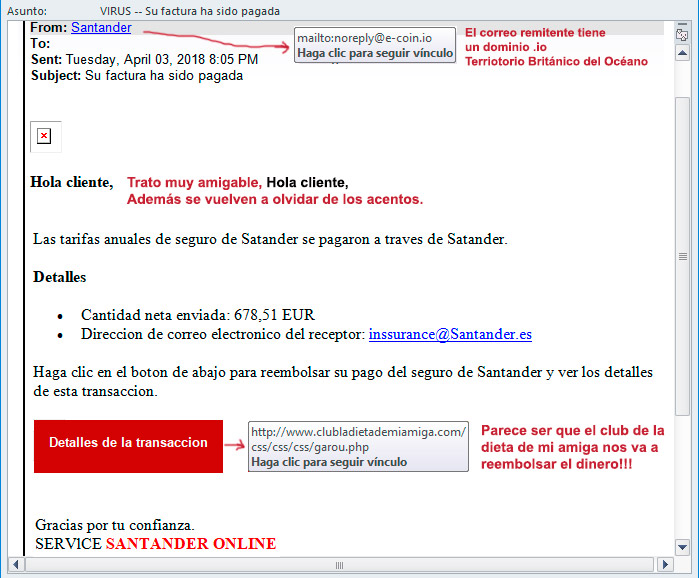Click the 'Las tarifas anuales de seguro' sentence

pos(270,239)
